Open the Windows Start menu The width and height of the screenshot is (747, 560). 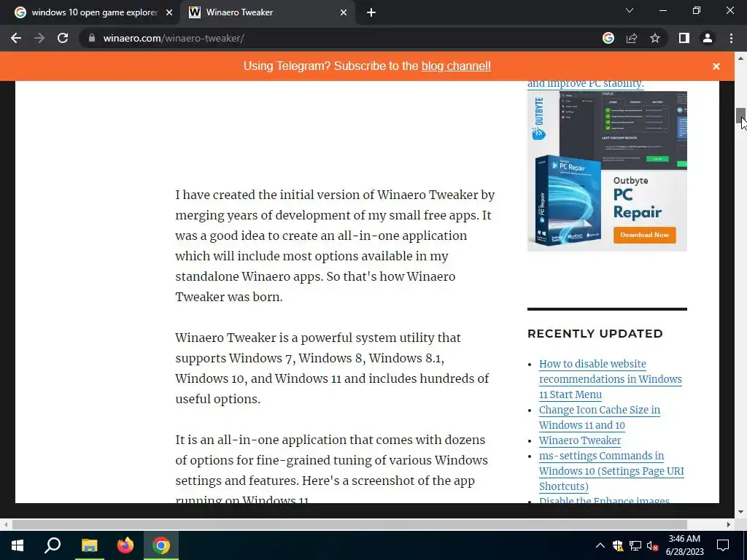pos(18,545)
